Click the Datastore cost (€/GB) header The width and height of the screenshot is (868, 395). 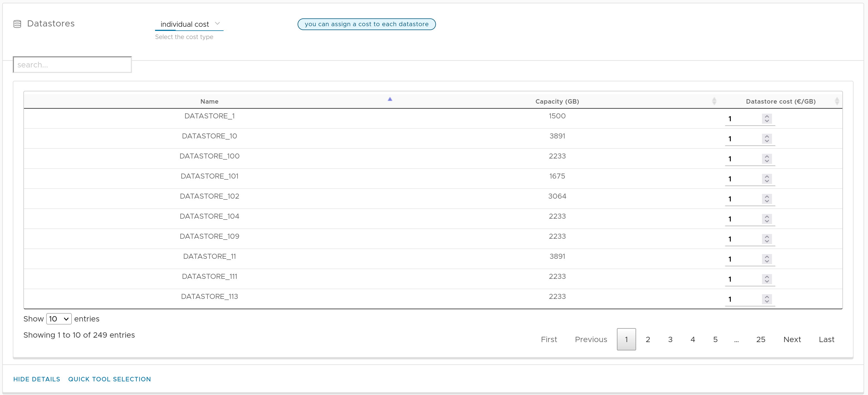click(x=781, y=101)
